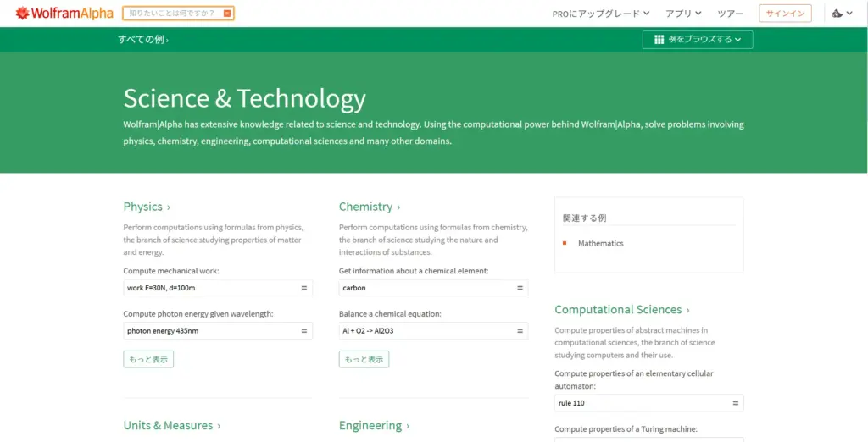868x442 pixels.
Task: Open the Physics section heading
Action: [146, 207]
